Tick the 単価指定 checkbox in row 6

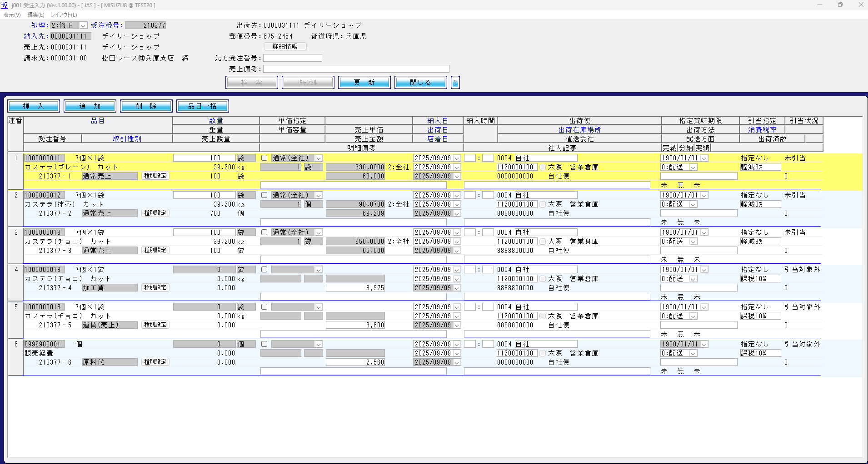pos(264,344)
